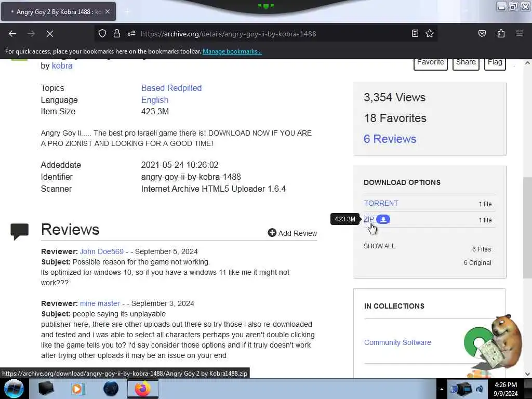Click the page scrollbar up arrow

pyautogui.click(x=527, y=63)
